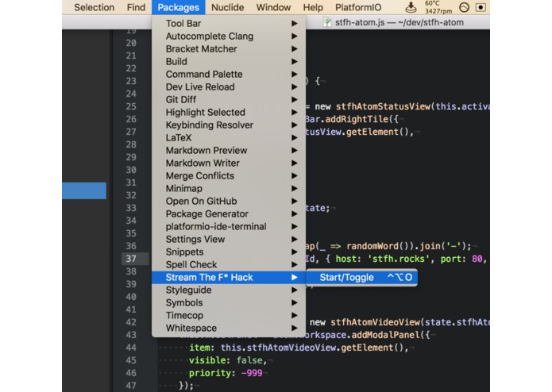
Task: Expand the Git Diff submenu
Action: 229,99
